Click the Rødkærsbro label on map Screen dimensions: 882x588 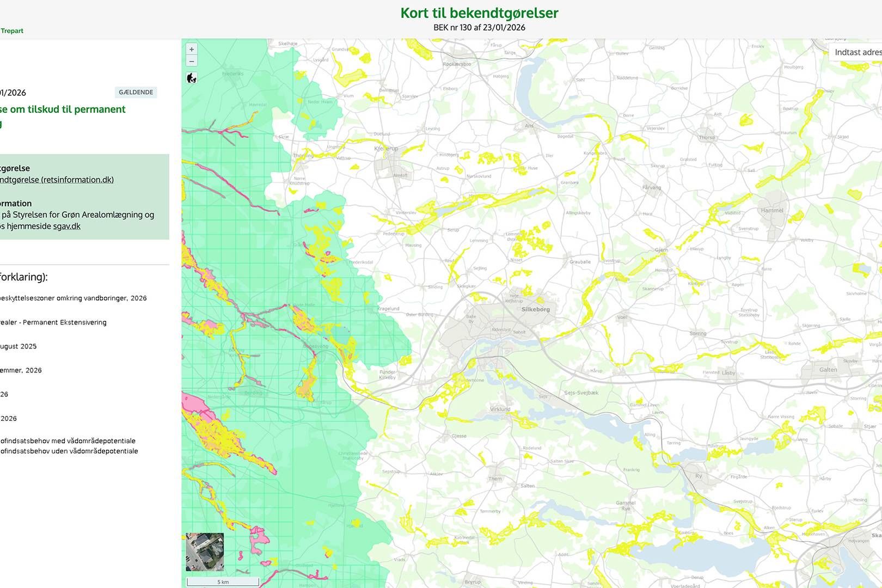[457, 64]
